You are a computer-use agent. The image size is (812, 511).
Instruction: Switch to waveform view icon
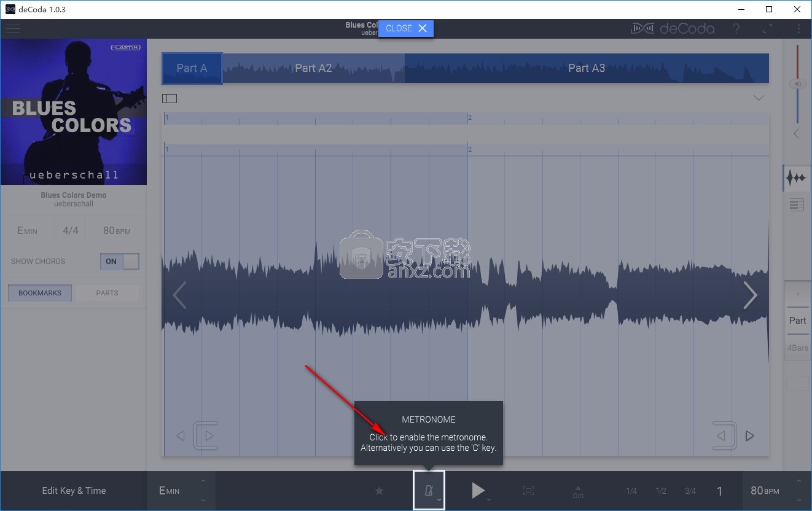(796, 178)
